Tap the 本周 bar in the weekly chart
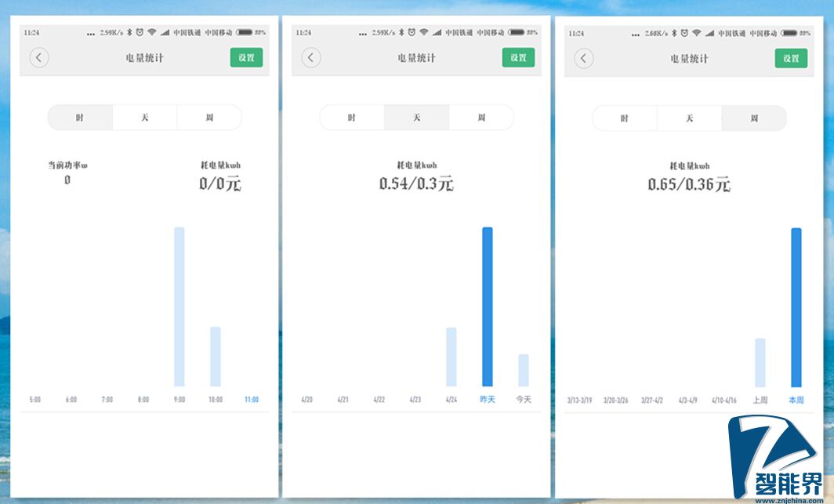The image size is (834, 504). coord(796,307)
